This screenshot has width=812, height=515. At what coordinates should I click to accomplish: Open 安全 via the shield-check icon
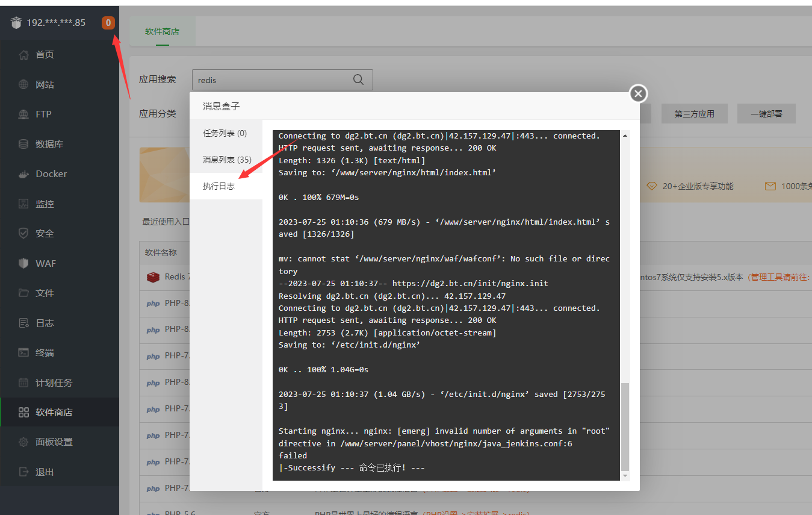pos(23,233)
